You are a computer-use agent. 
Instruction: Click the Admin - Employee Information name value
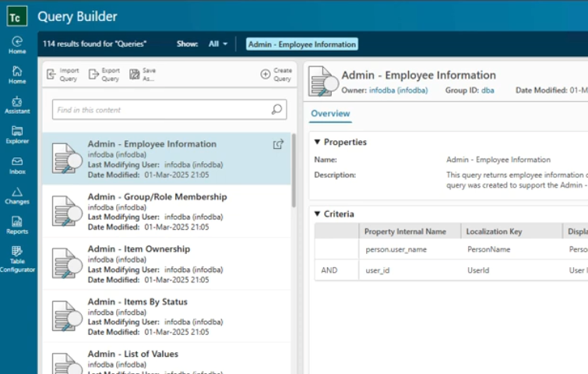498,160
